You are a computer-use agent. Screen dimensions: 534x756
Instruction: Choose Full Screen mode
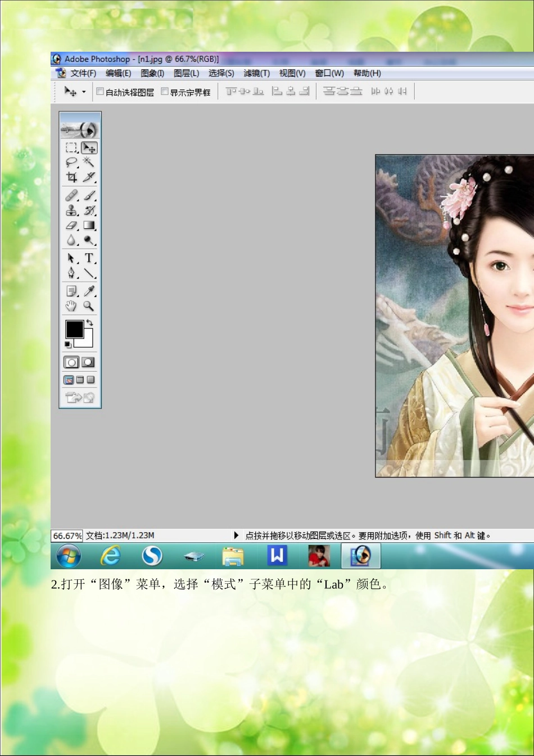click(90, 380)
